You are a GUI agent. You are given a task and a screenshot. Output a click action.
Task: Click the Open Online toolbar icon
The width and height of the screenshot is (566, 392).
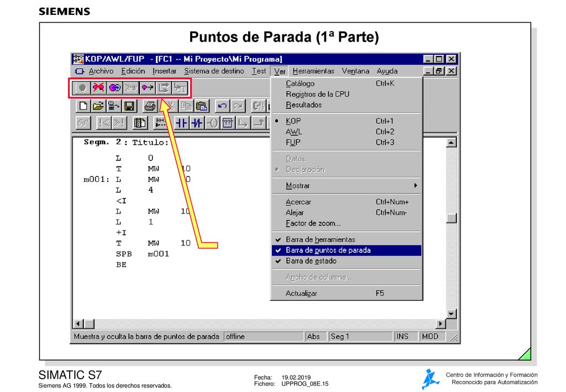(114, 106)
